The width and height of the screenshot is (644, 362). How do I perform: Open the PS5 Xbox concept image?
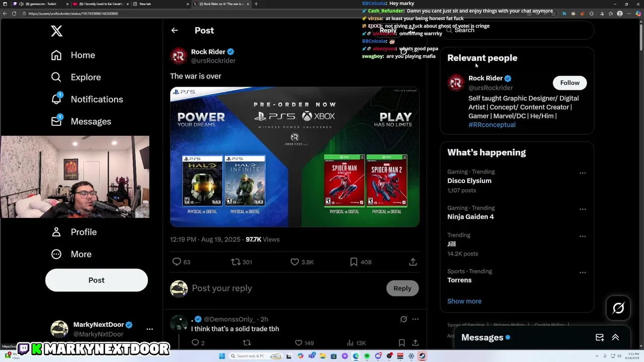tap(295, 157)
